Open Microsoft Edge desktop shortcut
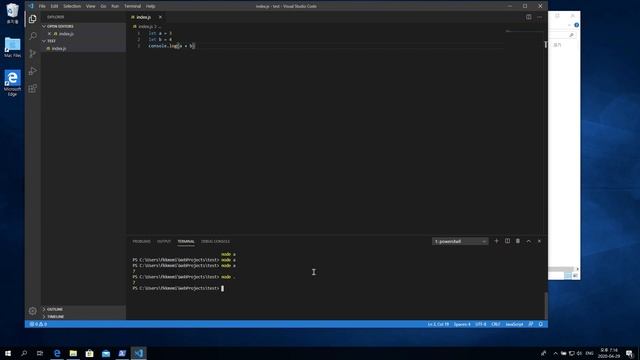Screen dimensions: 640x360 (12, 83)
